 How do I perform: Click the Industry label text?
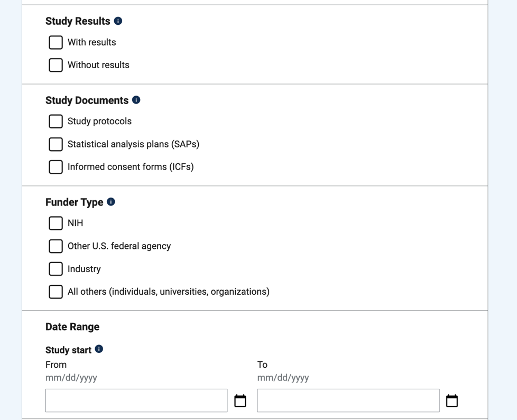point(84,269)
